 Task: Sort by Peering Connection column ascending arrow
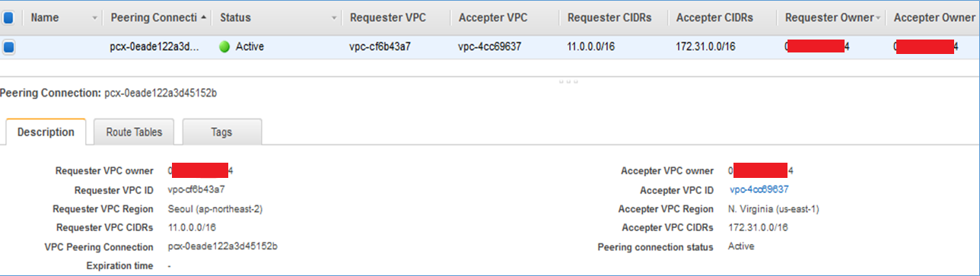coord(204,17)
